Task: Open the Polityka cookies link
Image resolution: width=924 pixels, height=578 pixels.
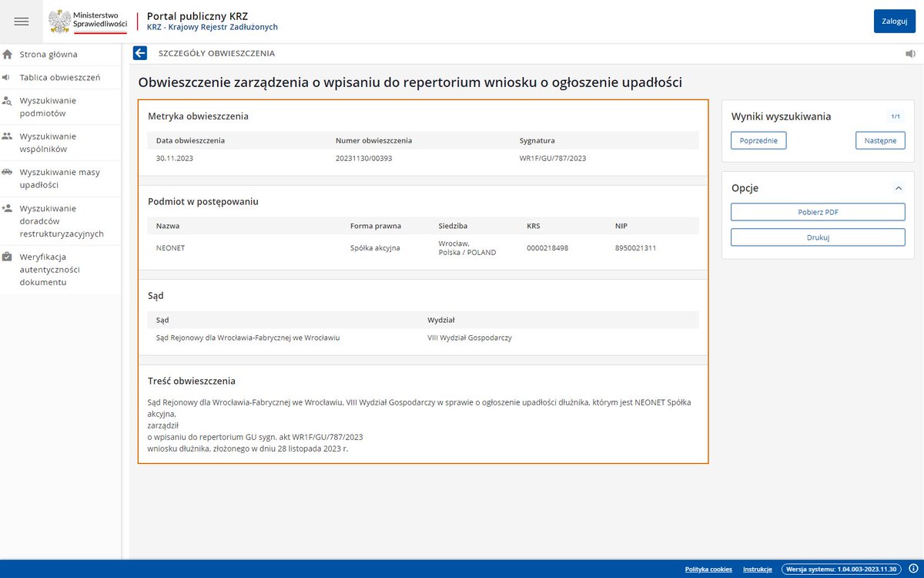Action: click(x=708, y=569)
